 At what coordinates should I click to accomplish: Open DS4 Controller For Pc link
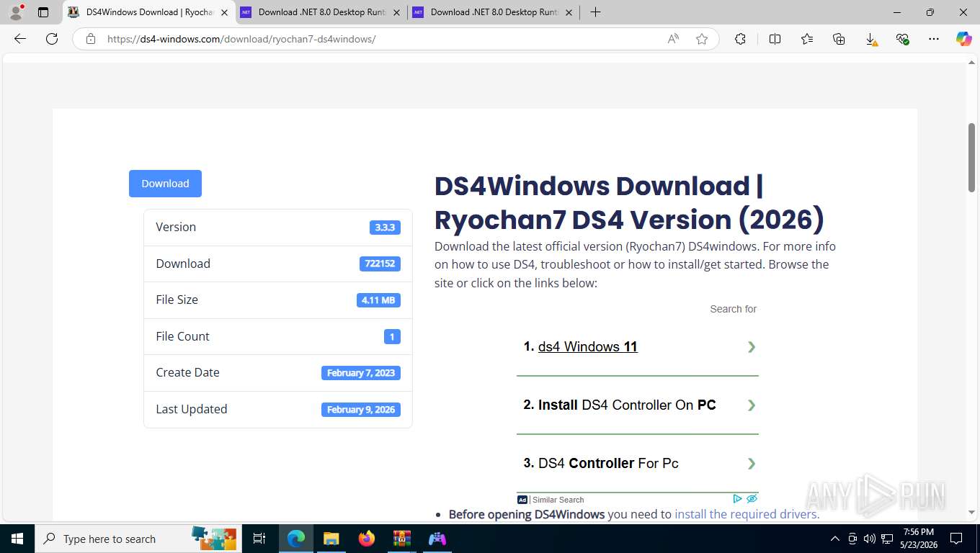[x=608, y=464]
